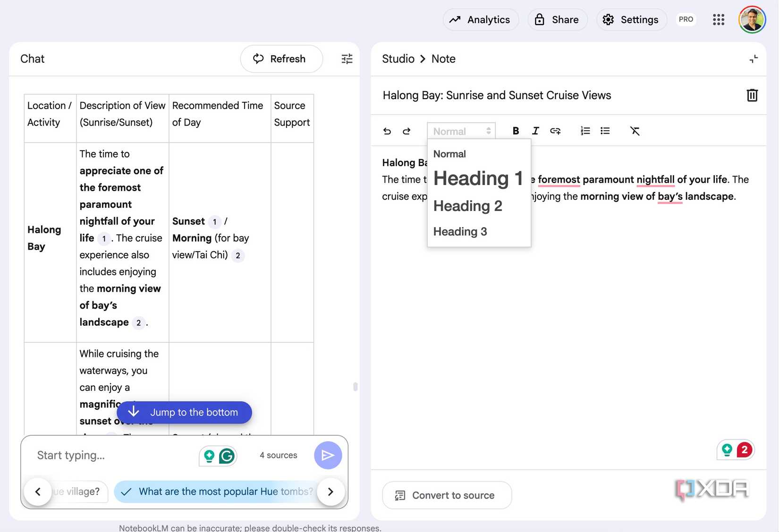Viewport: 779px width, 532px height.
Task: Open the Google apps grid
Action: click(719, 19)
